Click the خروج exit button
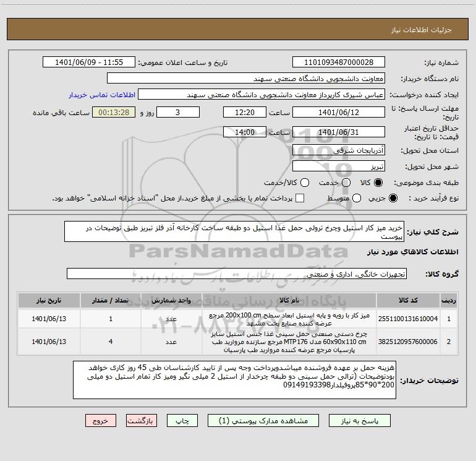Viewport: 476px width, 461px height. click(x=101, y=421)
